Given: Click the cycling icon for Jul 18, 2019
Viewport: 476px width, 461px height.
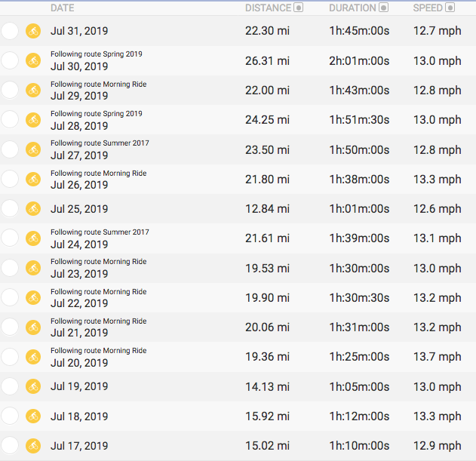Looking at the screenshot, I should tap(33, 416).
